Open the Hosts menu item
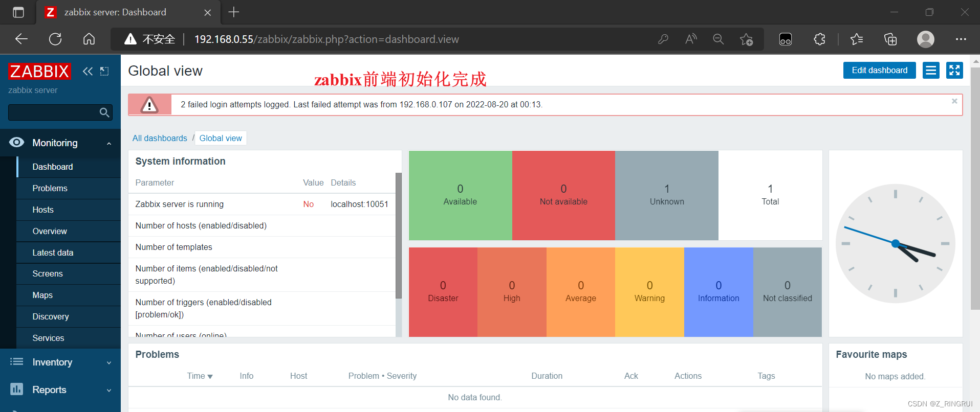The height and width of the screenshot is (412, 980). point(69,210)
